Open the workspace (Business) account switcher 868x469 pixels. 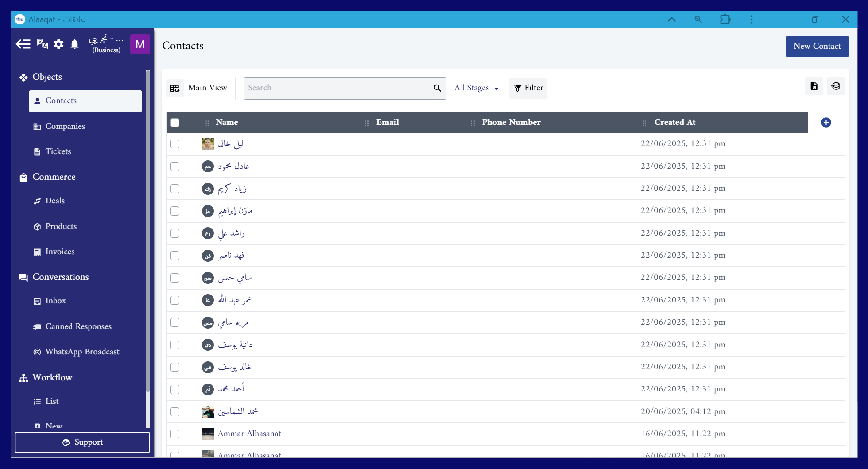coord(106,44)
